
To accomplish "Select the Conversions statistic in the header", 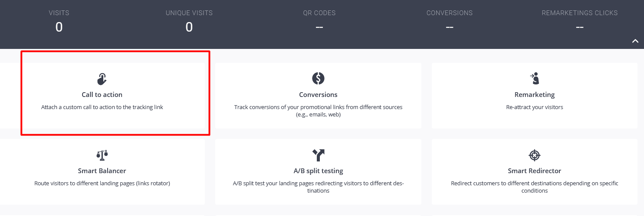I will click(x=450, y=21).
